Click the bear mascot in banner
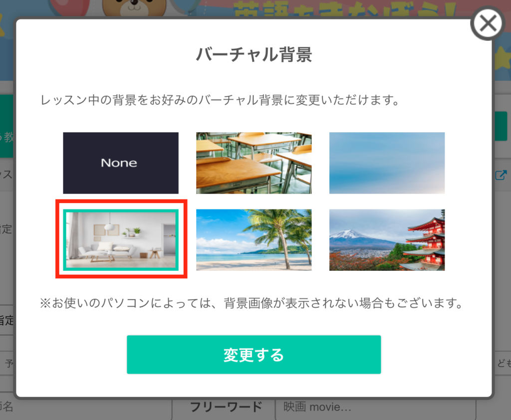The width and height of the screenshot is (511, 420). (x=134, y=8)
